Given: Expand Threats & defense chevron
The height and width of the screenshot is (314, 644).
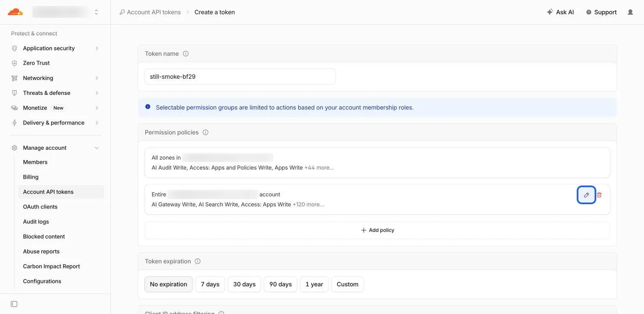Looking at the screenshot, I should (97, 93).
